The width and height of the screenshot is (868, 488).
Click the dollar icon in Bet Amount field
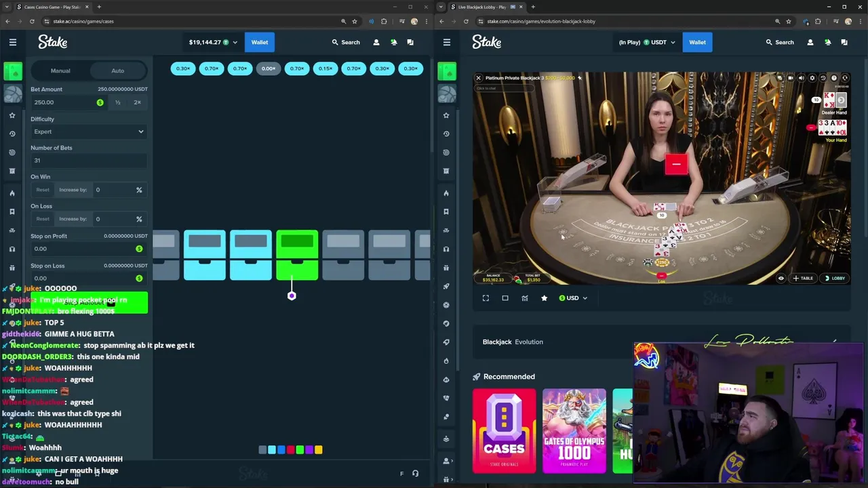(100, 102)
